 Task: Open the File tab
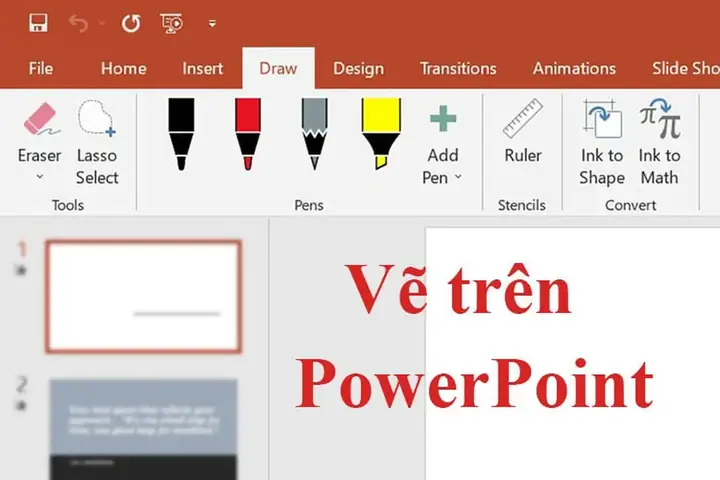(41, 68)
